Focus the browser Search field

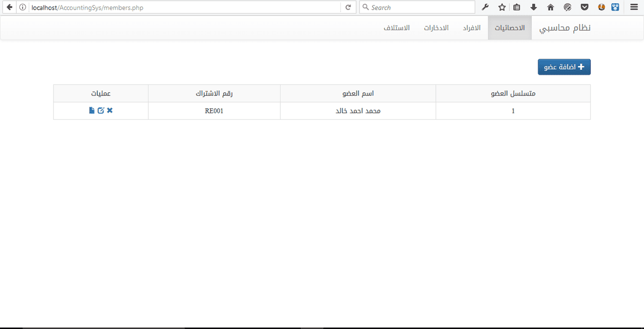coord(417,8)
